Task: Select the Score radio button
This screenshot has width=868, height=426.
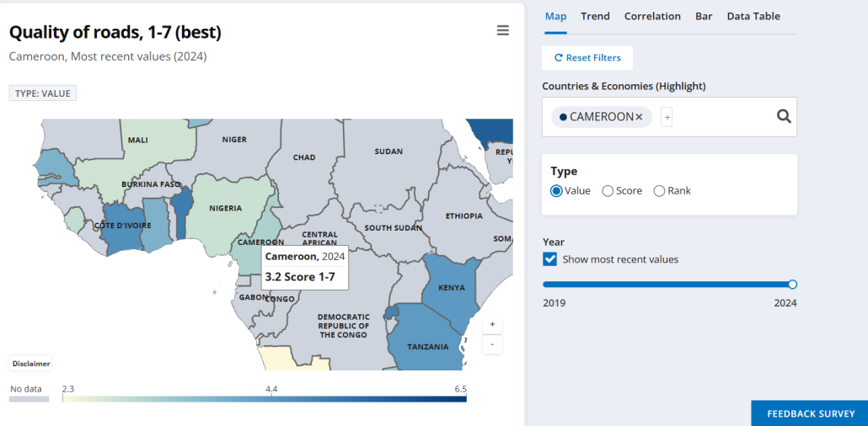Action: [x=608, y=191]
